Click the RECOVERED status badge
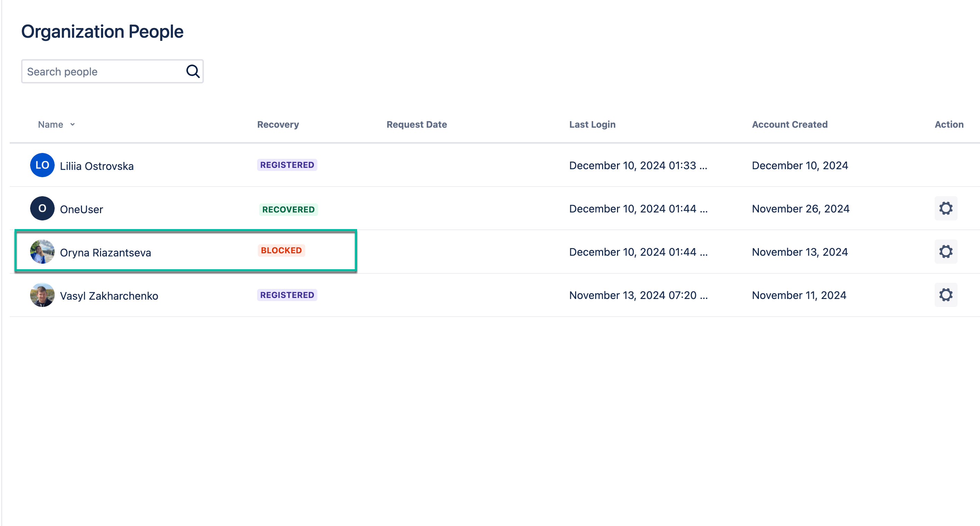980x526 pixels. pos(288,209)
